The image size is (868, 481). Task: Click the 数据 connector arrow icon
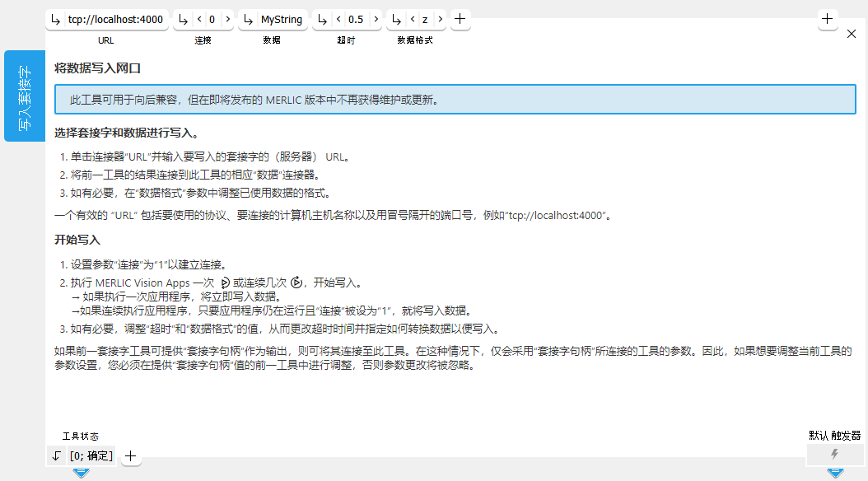pyautogui.click(x=249, y=20)
